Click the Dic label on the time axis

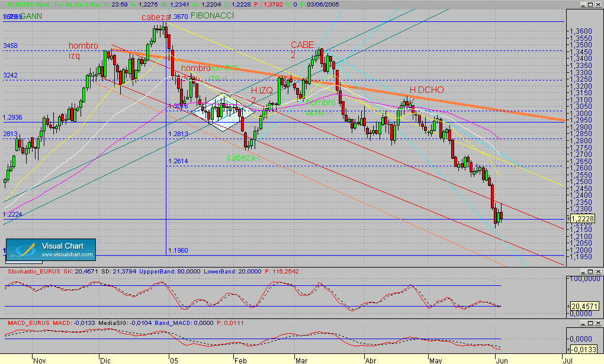coord(105,361)
